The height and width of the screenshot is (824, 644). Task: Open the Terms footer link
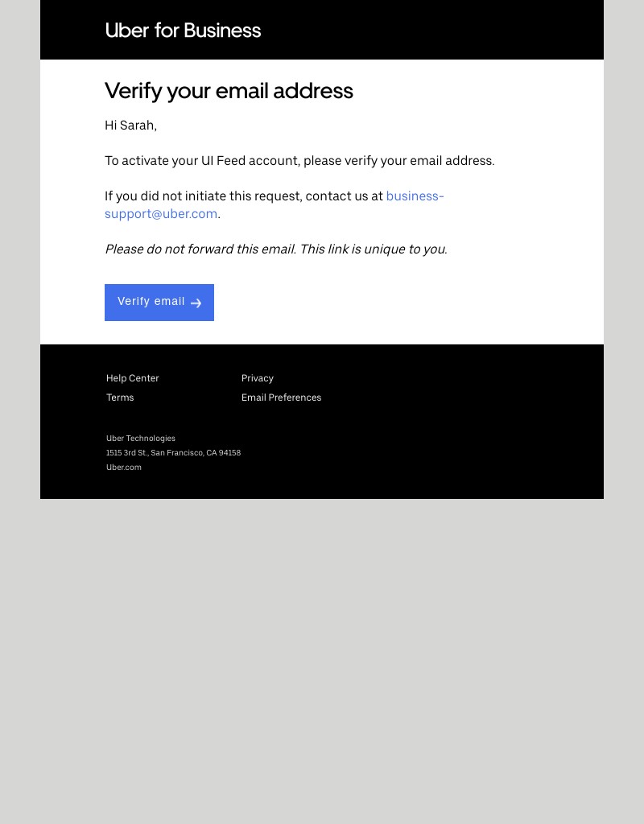120,398
